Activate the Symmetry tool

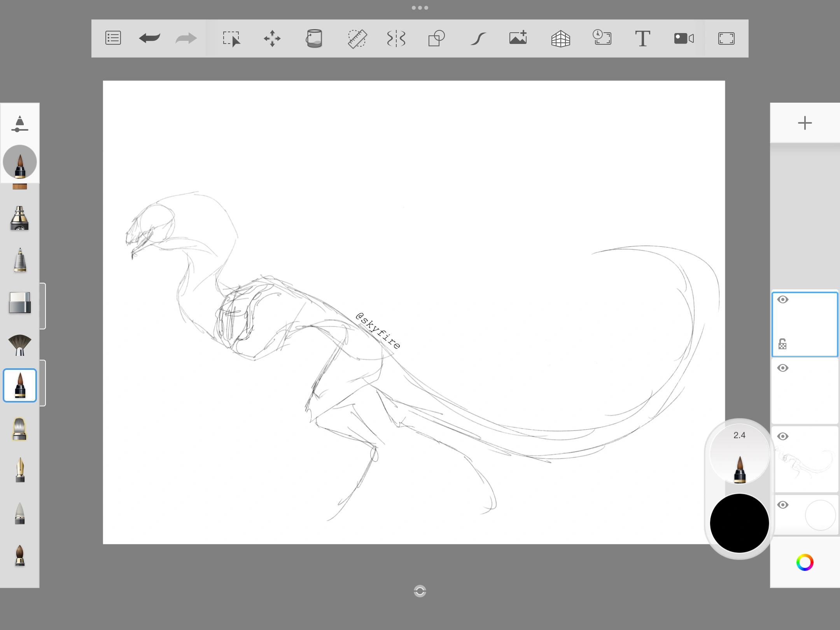(x=396, y=38)
